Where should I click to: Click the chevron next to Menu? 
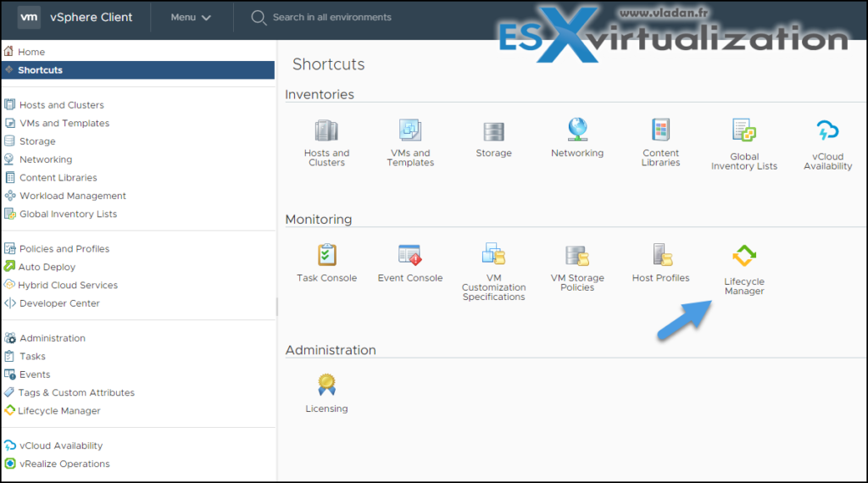[x=207, y=18]
